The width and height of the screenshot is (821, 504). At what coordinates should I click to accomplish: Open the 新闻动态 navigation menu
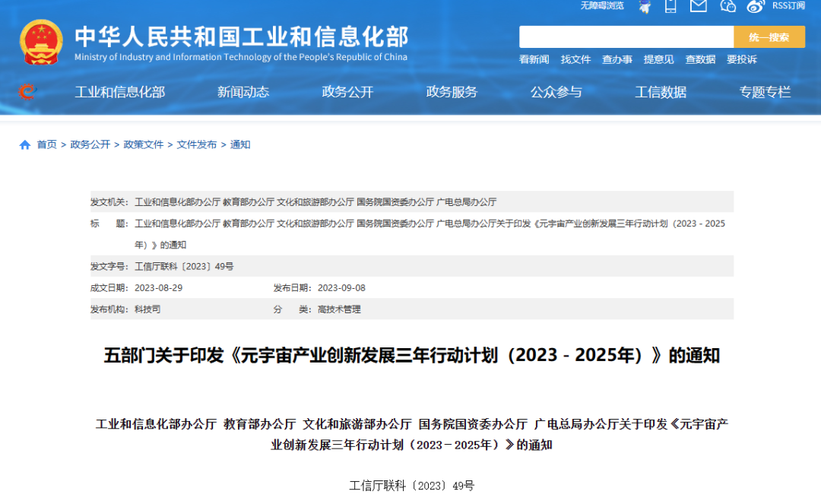[x=243, y=92]
